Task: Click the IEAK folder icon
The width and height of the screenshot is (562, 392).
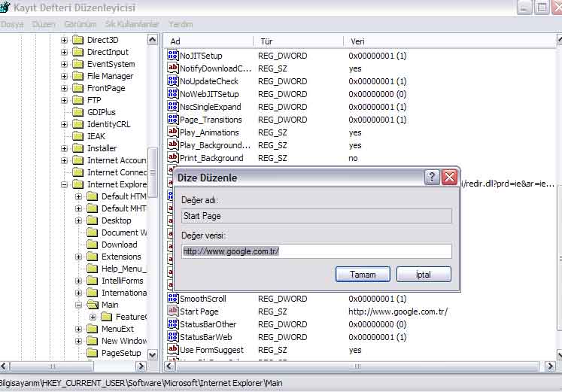Action: pos(77,136)
